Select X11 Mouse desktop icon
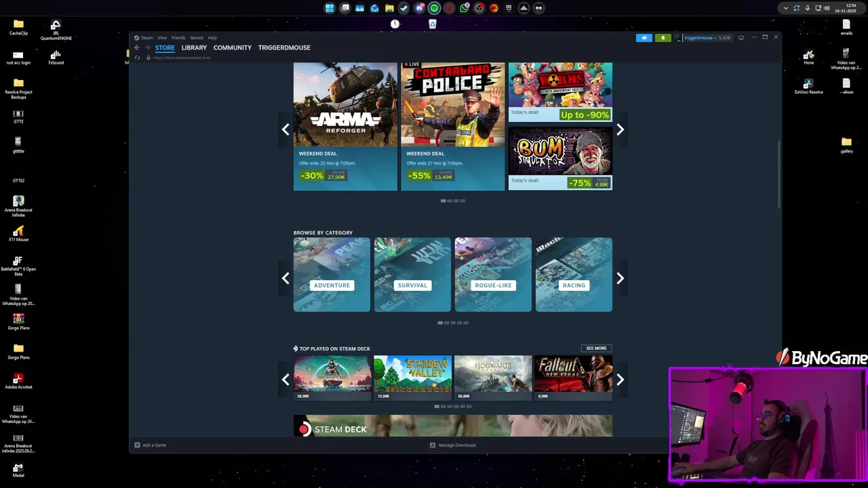 [x=18, y=234]
